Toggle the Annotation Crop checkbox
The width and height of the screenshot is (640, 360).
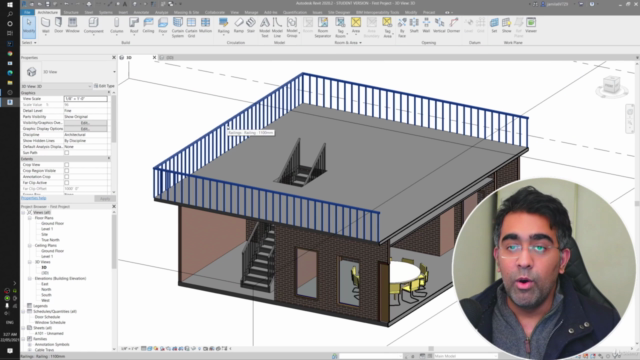click(x=67, y=177)
